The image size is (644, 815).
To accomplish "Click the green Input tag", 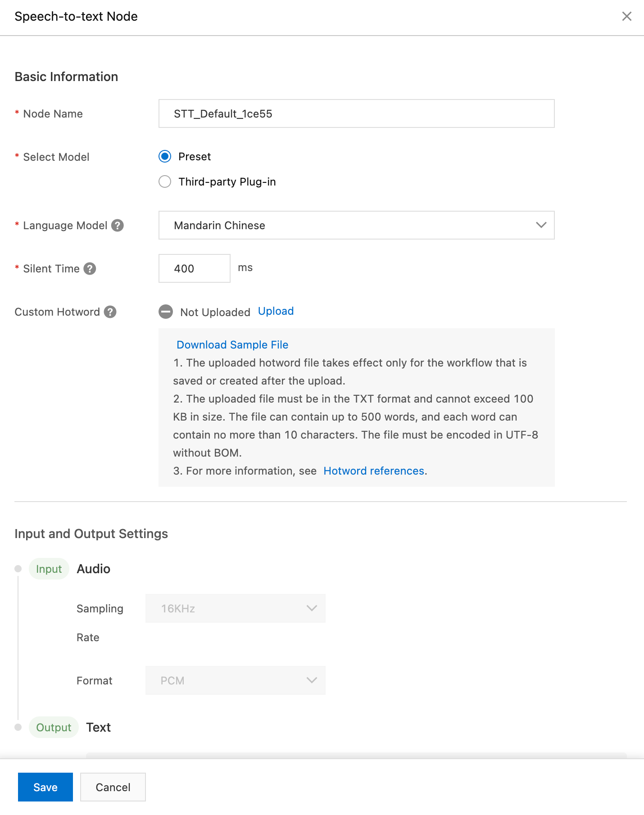I will pyautogui.click(x=49, y=569).
